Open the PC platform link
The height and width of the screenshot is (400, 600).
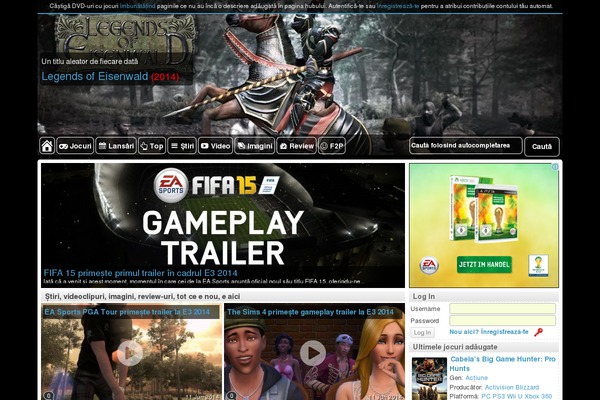point(486,396)
